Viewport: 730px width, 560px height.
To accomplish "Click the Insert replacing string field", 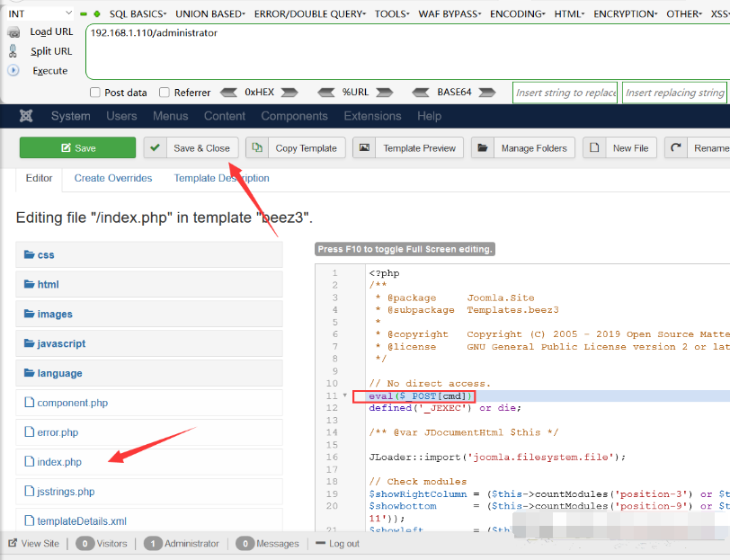I will tap(674, 93).
